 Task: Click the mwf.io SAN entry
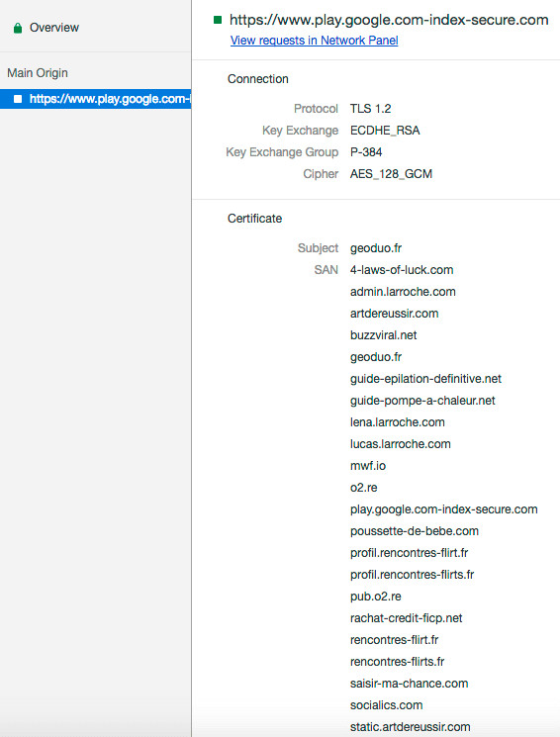(x=368, y=466)
